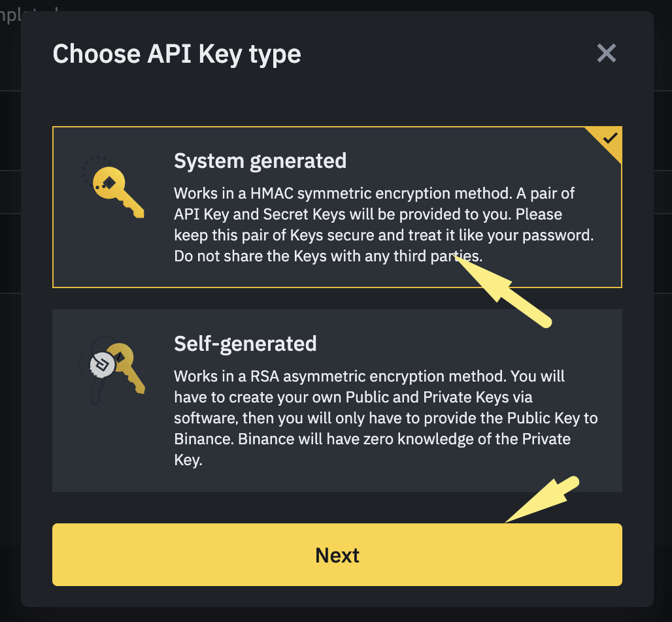Click the "Self-generated" heading
This screenshot has width=672, height=622.
[245, 344]
